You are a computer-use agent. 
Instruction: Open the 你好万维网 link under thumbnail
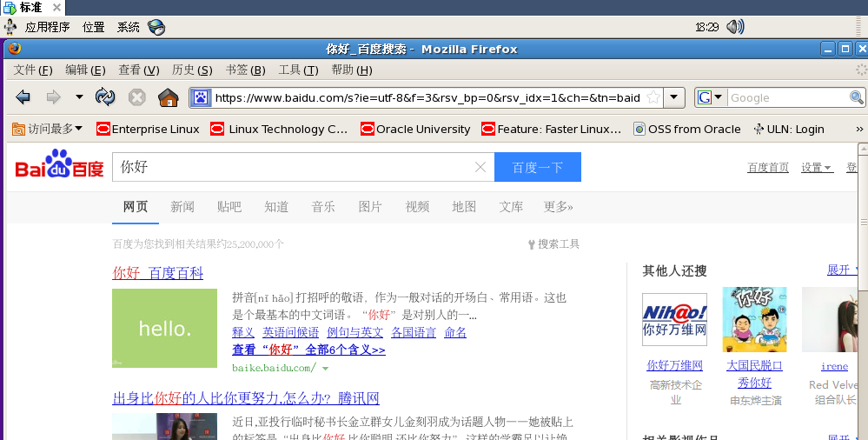pos(675,366)
